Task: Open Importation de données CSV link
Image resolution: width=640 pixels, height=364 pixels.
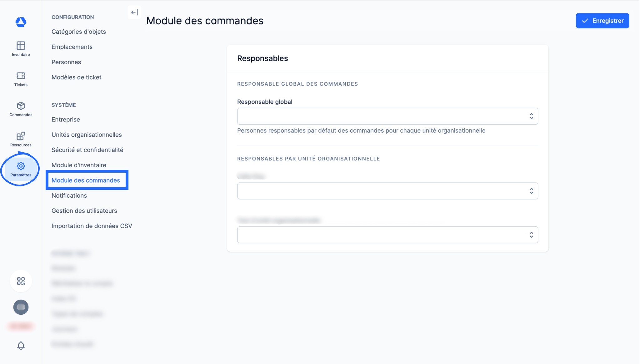Action: click(x=92, y=226)
